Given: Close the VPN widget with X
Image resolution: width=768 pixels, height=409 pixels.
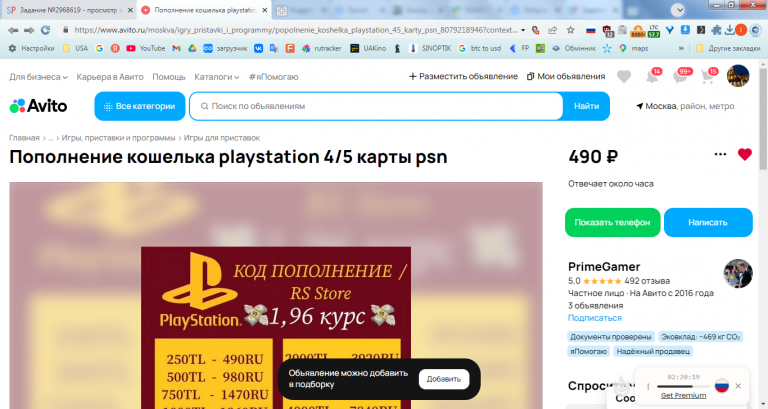Looking at the screenshot, I should click(738, 386).
